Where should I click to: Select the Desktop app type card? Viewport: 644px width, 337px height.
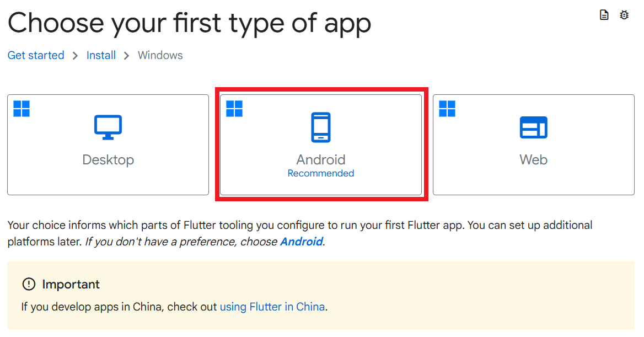click(108, 145)
